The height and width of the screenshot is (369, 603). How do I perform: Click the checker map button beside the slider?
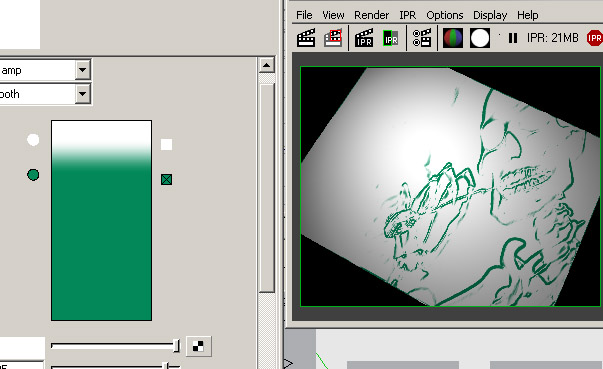click(198, 346)
